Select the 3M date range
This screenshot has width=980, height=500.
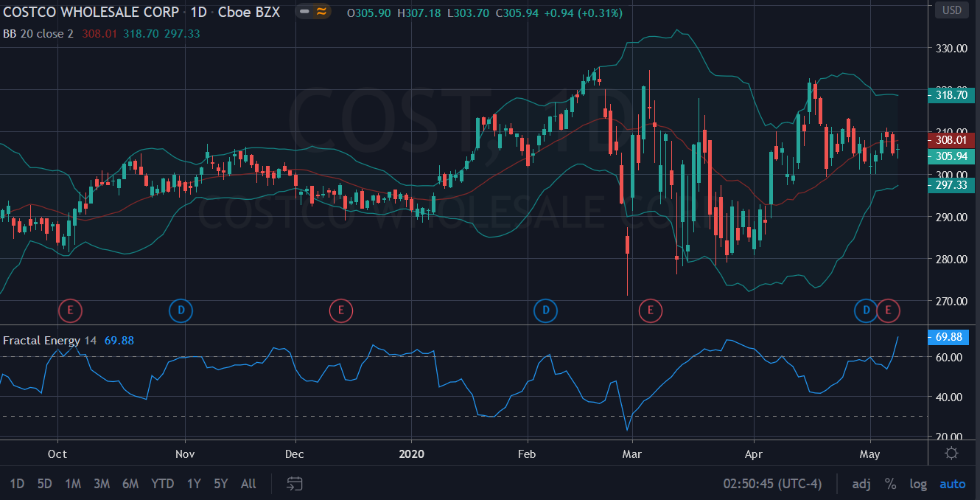point(102,484)
